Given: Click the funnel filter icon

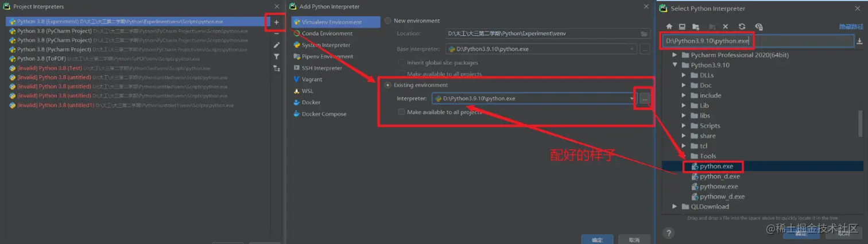Looking at the screenshot, I should 276,56.
